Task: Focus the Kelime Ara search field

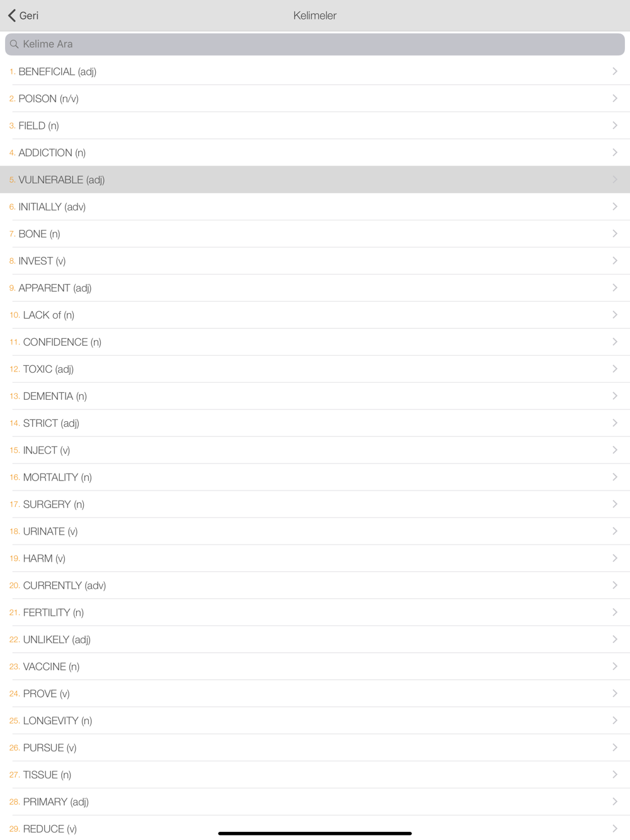Action: (x=315, y=44)
